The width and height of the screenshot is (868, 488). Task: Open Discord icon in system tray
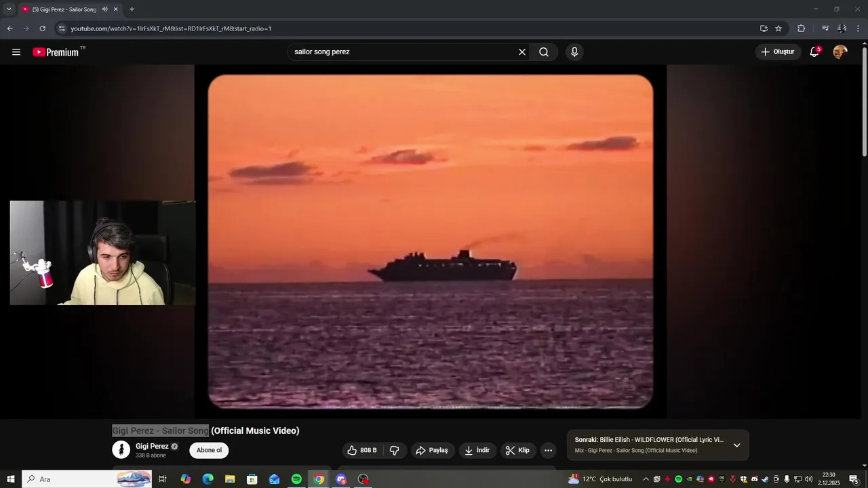(754, 479)
